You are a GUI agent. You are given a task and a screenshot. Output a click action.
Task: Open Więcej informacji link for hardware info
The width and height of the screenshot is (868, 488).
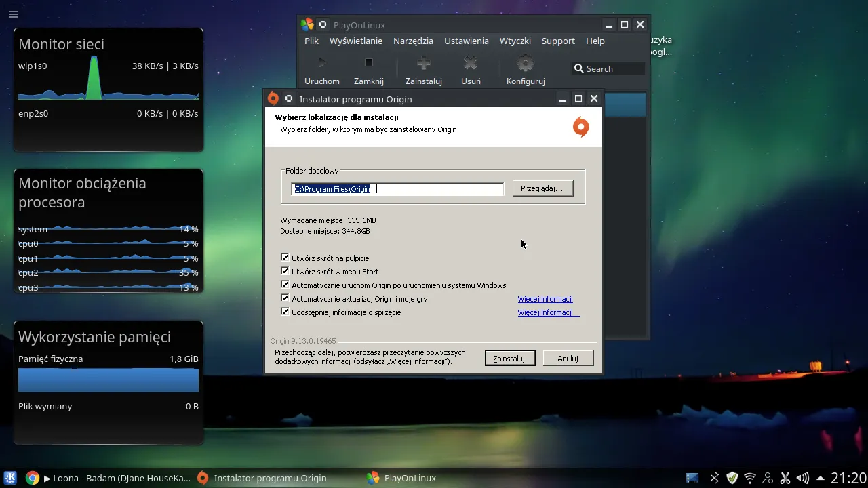click(548, 312)
